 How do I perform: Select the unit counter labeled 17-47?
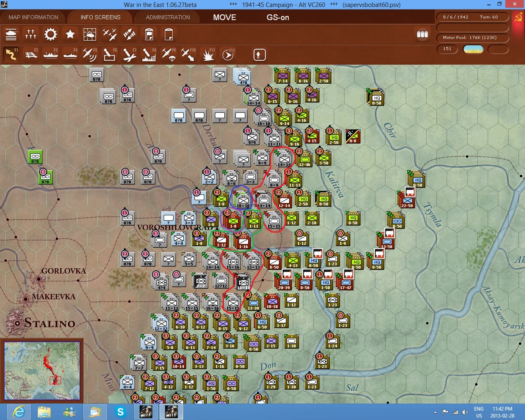pos(346,282)
